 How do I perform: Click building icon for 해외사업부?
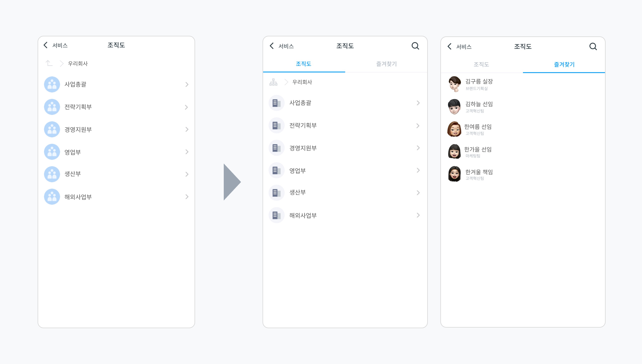(x=277, y=215)
